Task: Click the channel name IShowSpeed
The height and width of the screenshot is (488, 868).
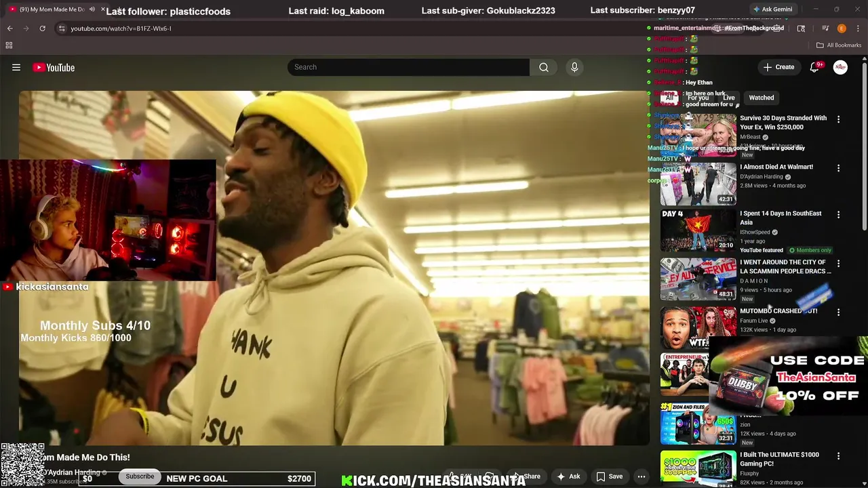Action: click(755, 232)
